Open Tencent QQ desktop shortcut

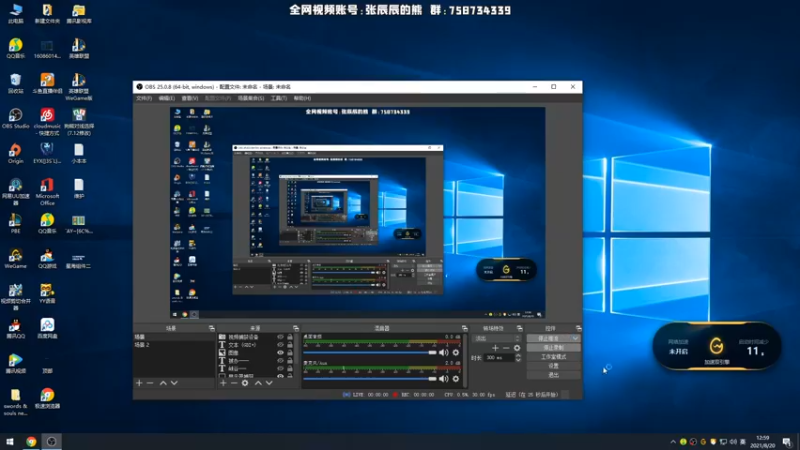point(15,329)
